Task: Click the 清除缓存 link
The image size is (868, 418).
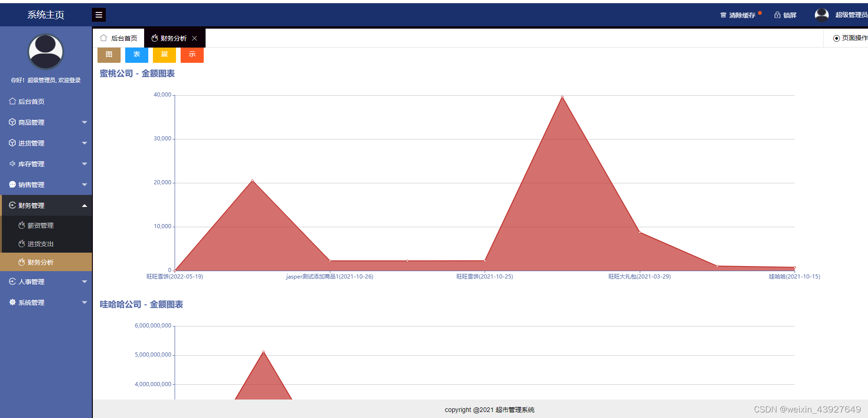Action: click(742, 15)
